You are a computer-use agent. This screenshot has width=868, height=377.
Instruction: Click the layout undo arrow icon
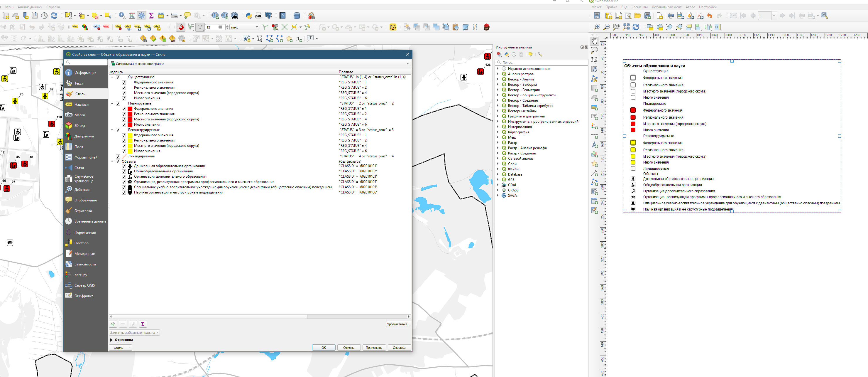pos(710,16)
